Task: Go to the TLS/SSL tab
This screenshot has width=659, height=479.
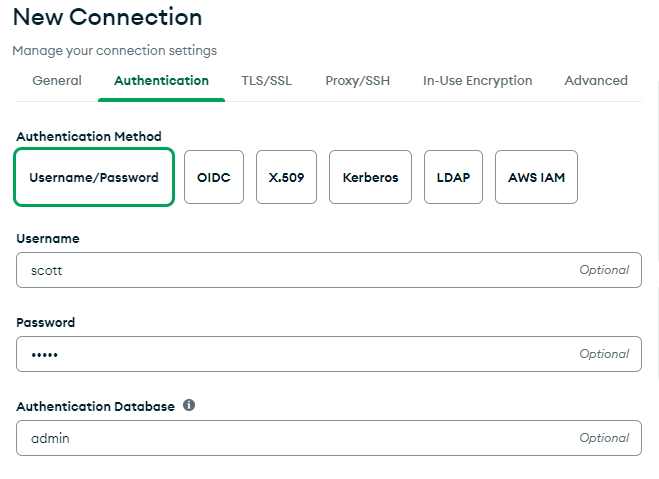Action: pos(267,81)
